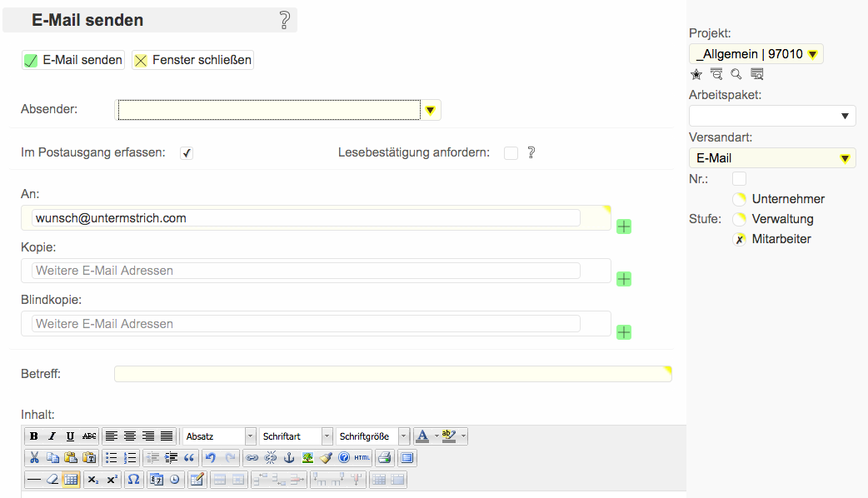Open the HTML source code editor

coord(362,457)
